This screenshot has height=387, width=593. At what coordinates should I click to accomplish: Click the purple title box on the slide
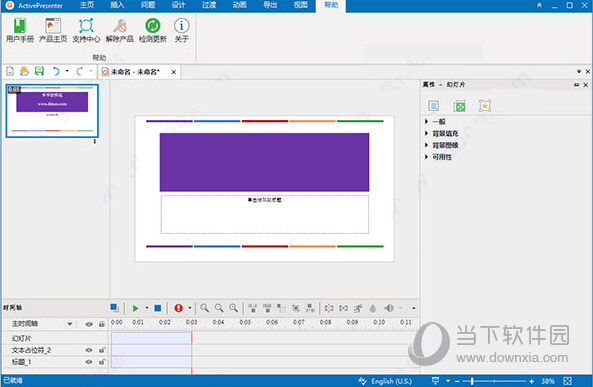coord(264,162)
